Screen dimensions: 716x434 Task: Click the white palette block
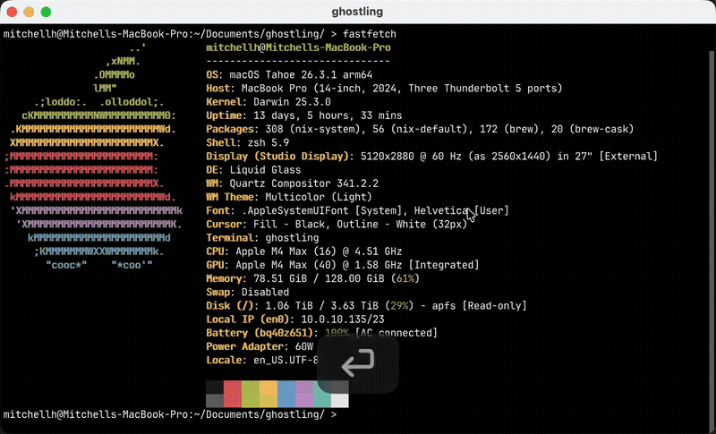(340, 400)
